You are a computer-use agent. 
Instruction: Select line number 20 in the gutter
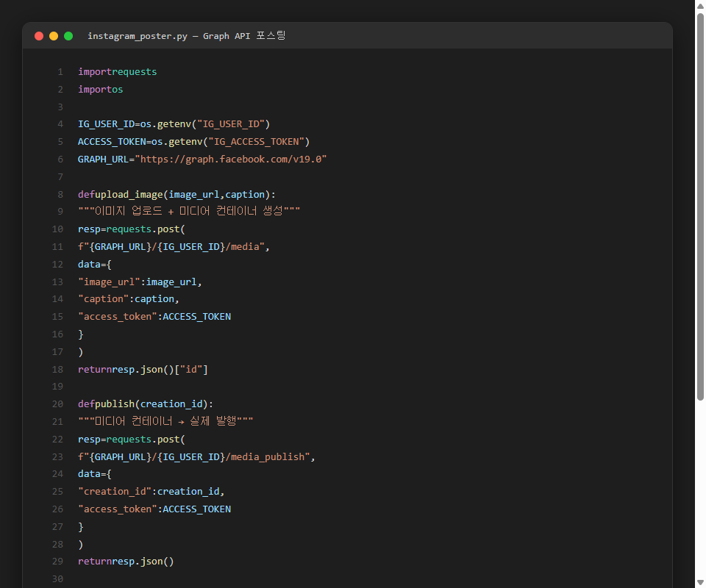click(x=57, y=404)
